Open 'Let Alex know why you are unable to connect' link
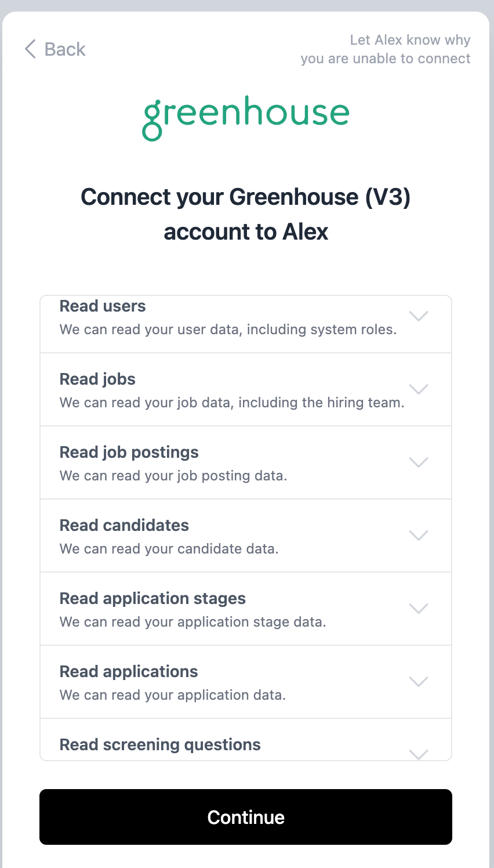 tap(386, 49)
